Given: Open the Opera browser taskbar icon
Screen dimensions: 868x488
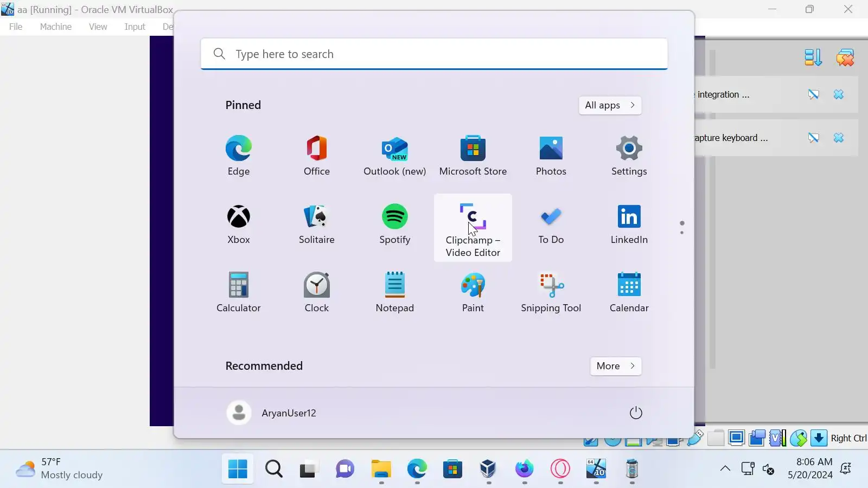Looking at the screenshot, I should coord(560,469).
